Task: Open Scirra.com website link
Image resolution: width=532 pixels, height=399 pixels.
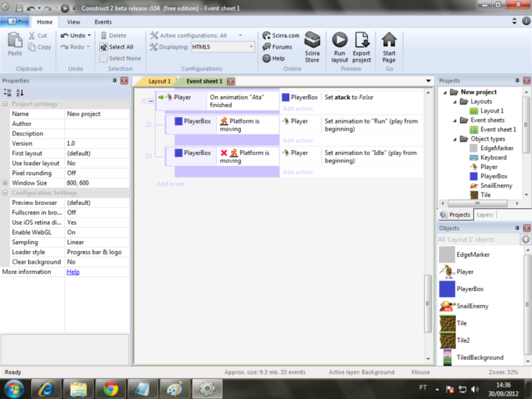Action: coord(281,35)
